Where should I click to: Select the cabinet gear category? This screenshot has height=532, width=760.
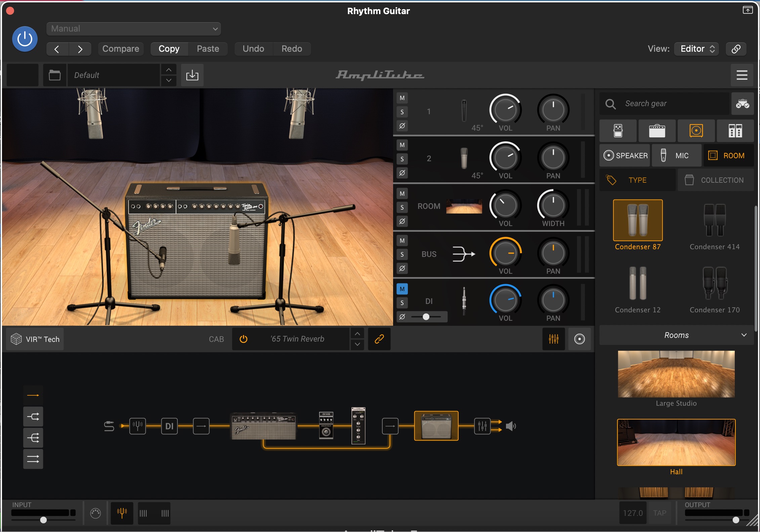coord(696,131)
